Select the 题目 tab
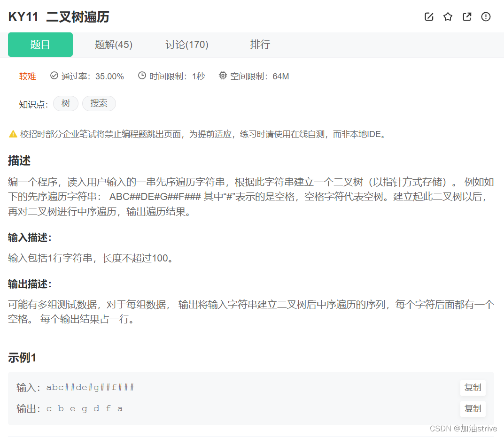This screenshot has height=437, width=504. pos(40,44)
